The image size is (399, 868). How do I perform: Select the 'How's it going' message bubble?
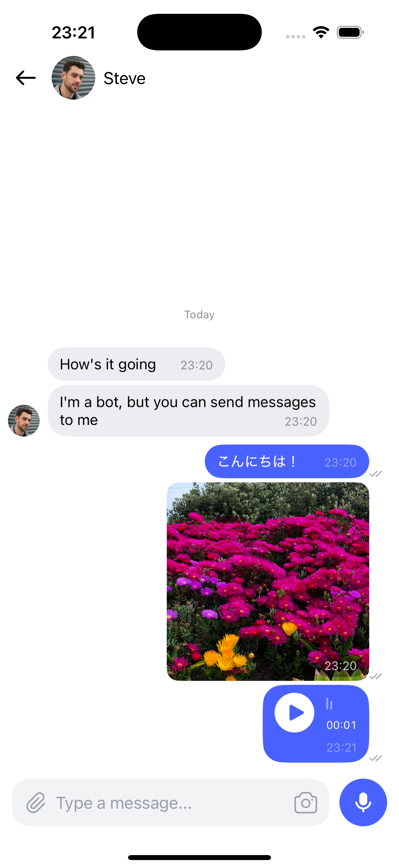136,364
